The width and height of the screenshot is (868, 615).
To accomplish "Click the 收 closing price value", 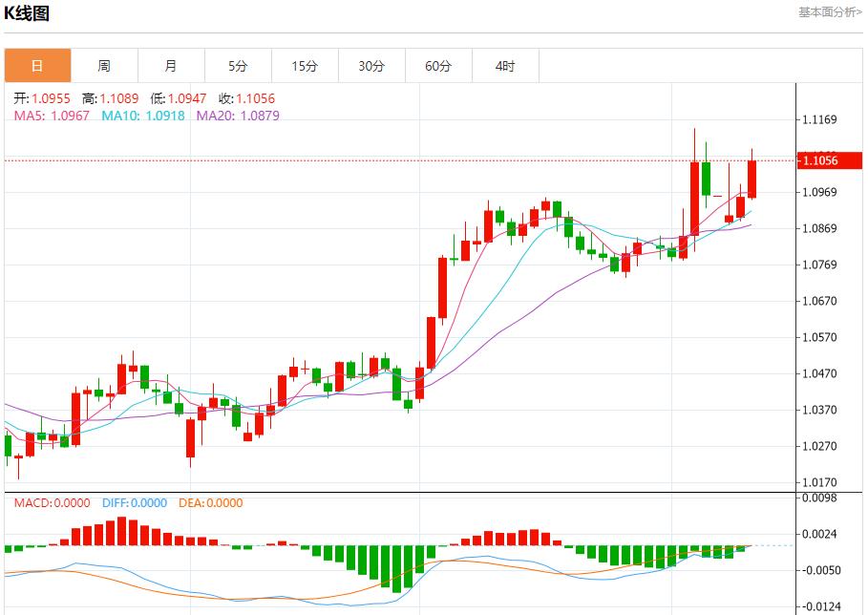I will pyautogui.click(x=255, y=98).
